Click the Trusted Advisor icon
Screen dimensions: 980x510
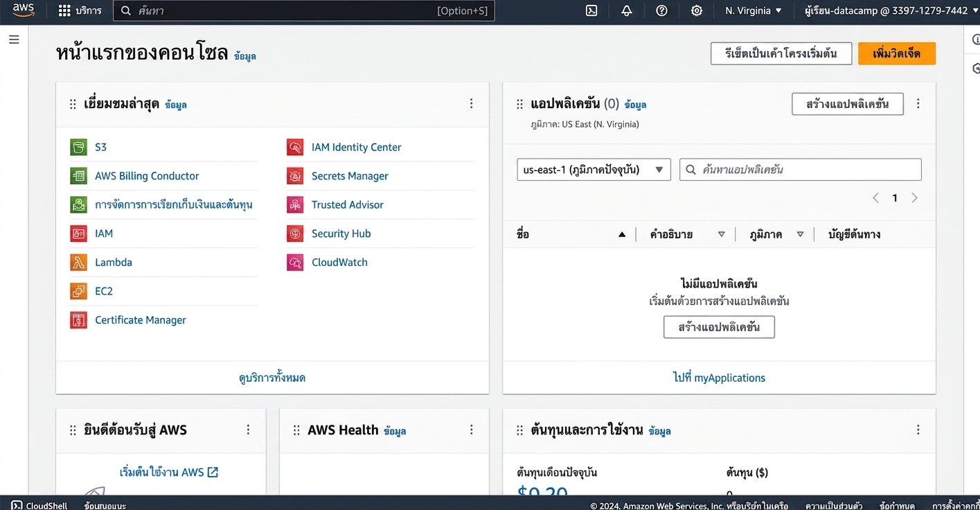pyautogui.click(x=295, y=205)
